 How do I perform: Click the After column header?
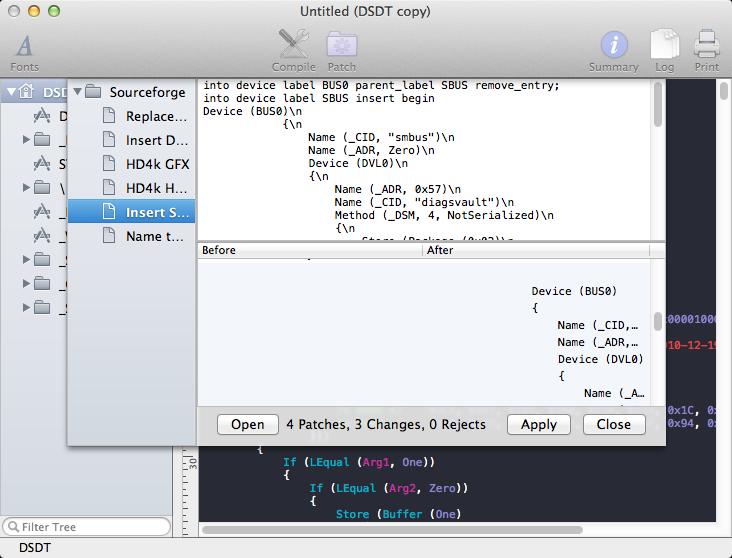tap(536, 250)
